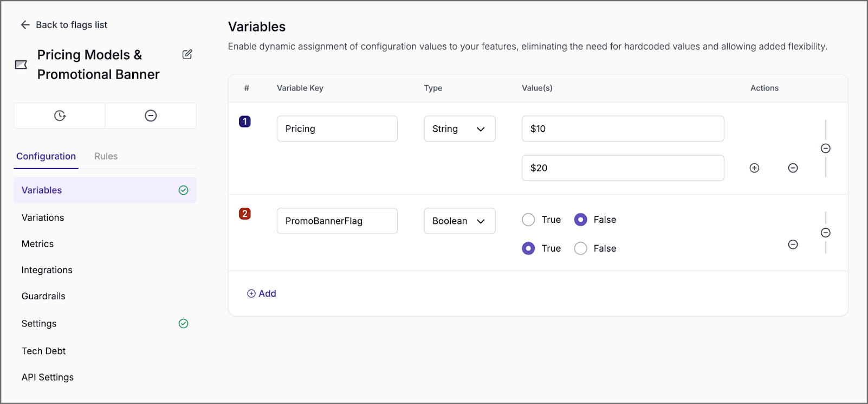Click the green check icon beside Settings
The height and width of the screenshot is (404, 868).
pyautogui.click(x=184, y=324)
